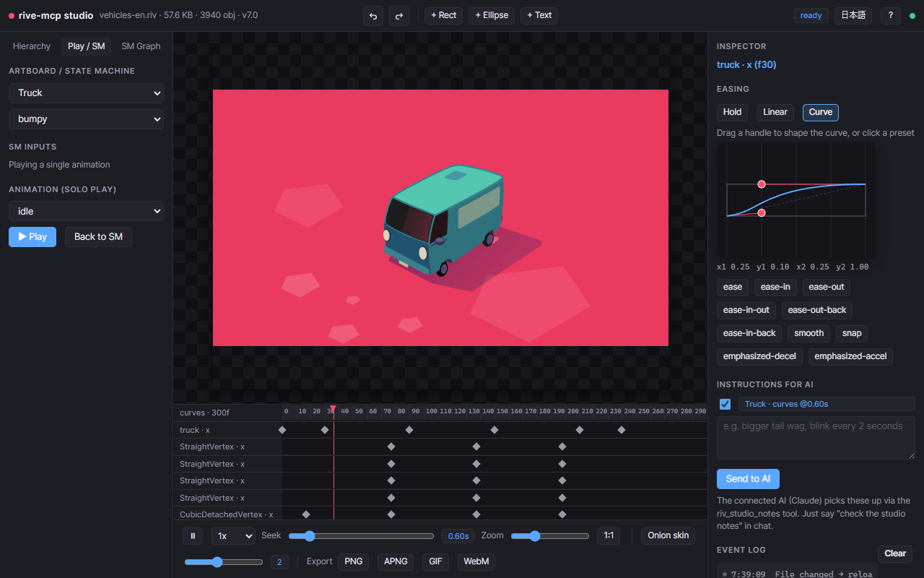The width and height of the screenshot is (924, 578).
Task: Click the onion skin count slider
Action: click(224, 562)
